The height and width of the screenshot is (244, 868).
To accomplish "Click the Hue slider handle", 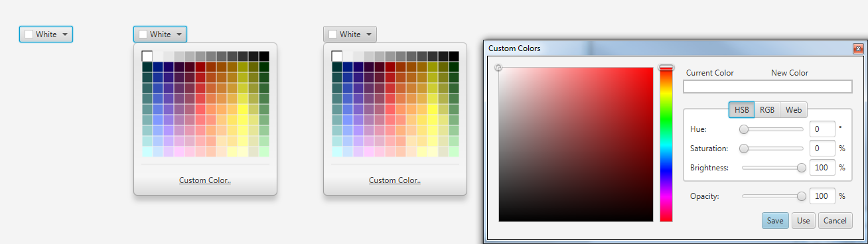I will pos(744,129).
